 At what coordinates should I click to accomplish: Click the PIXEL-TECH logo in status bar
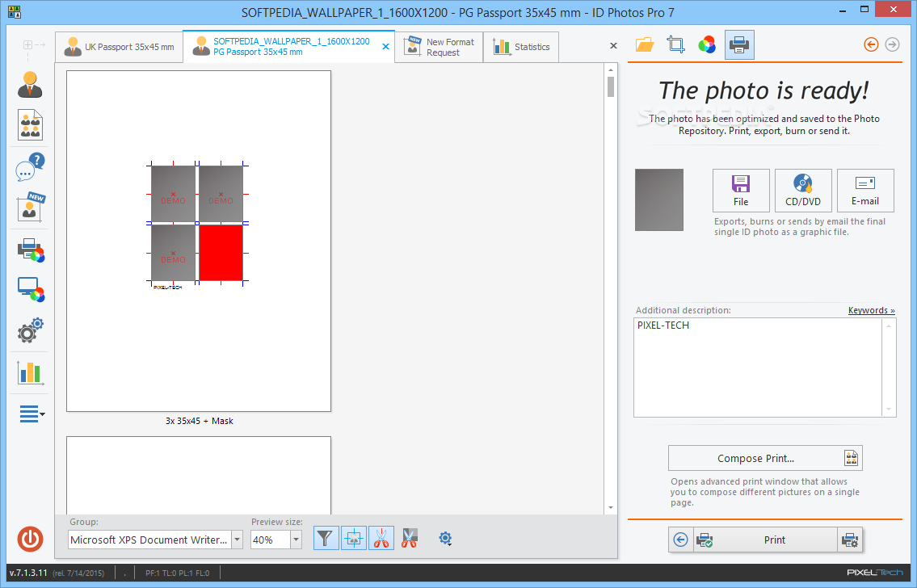point(875,572)
